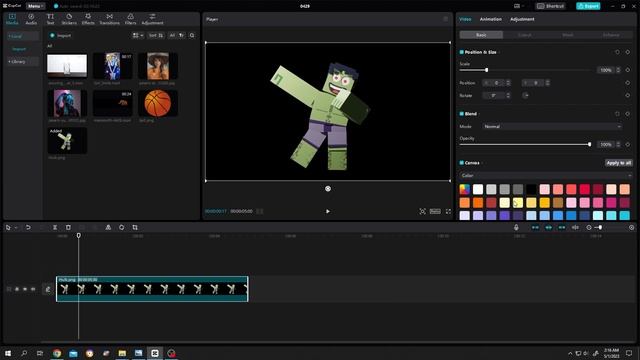640x360 pixels.
Task: Switch to the Video tab in inspector
Action: pyautogui.click(x=465, y=19)
